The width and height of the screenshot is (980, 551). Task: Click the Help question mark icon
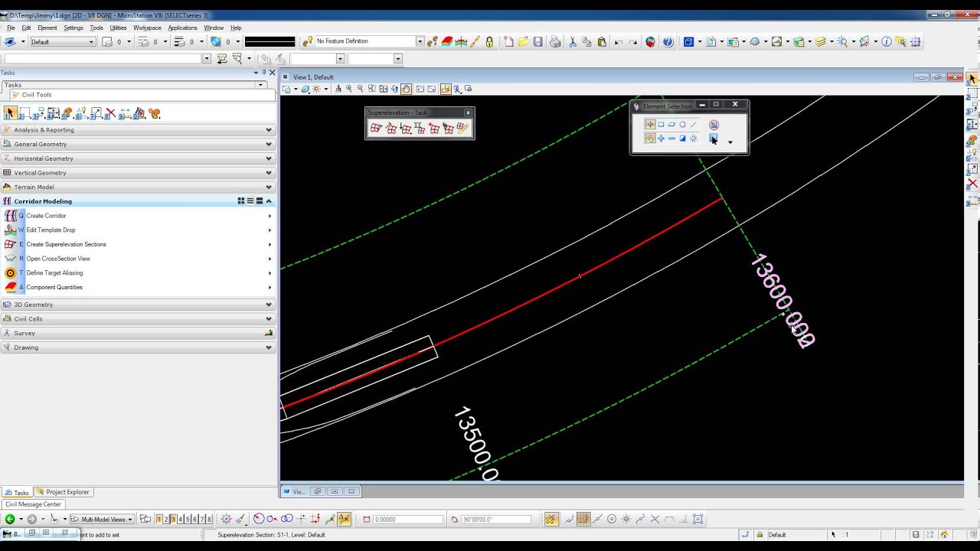tap(668, 42)
